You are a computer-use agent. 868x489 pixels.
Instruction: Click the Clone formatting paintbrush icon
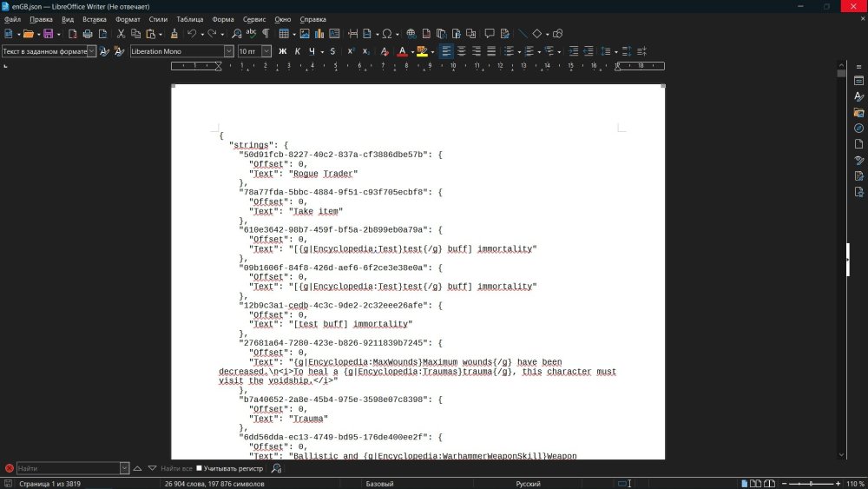pyautogui.click(x=174, y=34)
